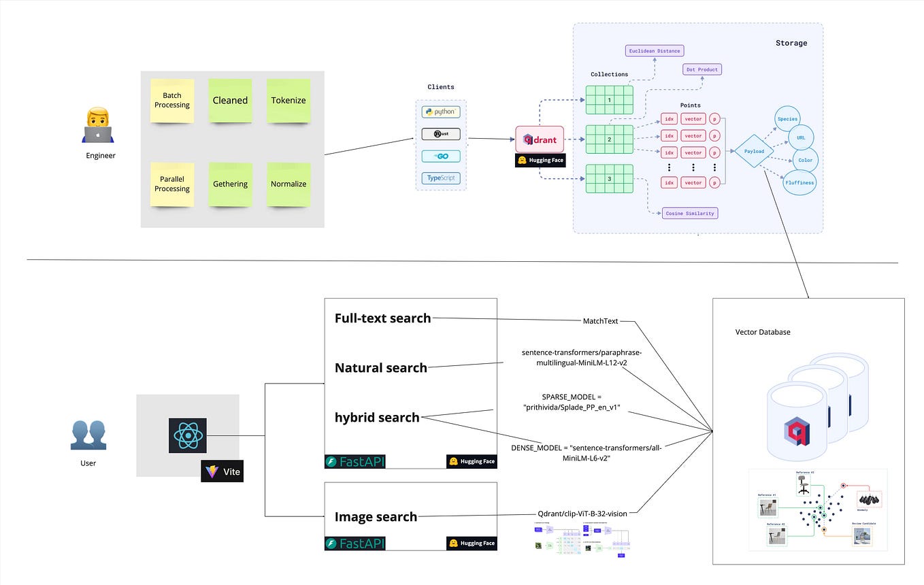Click the Species payload circle
924x585 pixels.
coord(787,118)
